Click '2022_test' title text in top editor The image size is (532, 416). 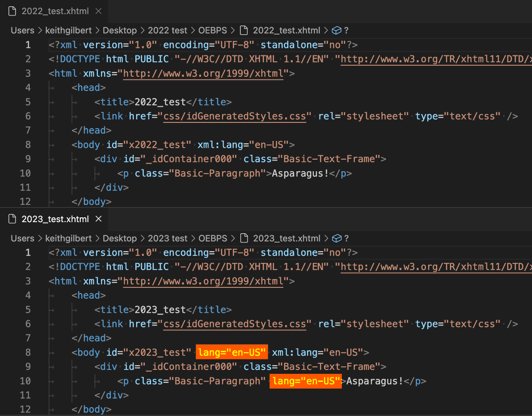click(160, 102)
